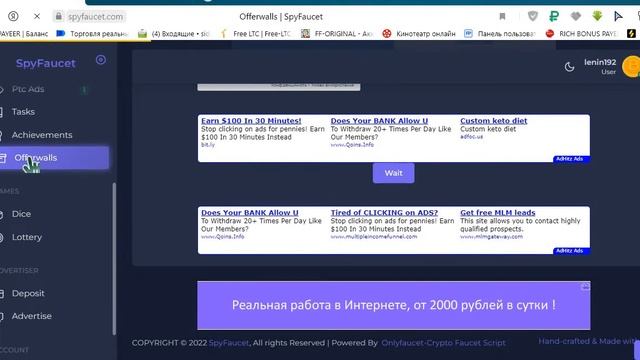Open Ptc Ads in sidebar
The height and width of the screenshot is (360, 640).
click(28, 89)
